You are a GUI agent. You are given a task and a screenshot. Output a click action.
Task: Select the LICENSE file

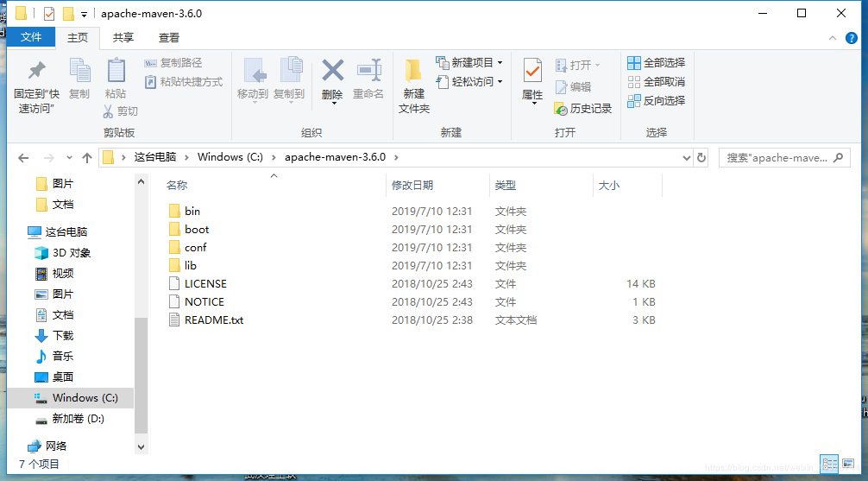(x=205, y=284)
